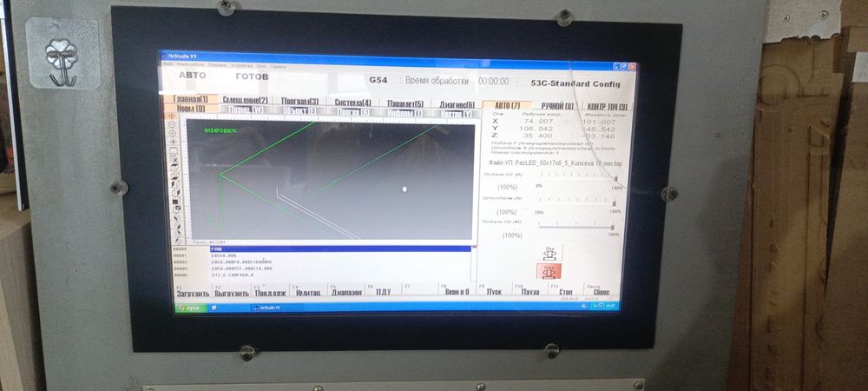The image size is (868, 391).
Task: Open the Настро (Y) sub-tab
Action: click(x=457, y=114)
